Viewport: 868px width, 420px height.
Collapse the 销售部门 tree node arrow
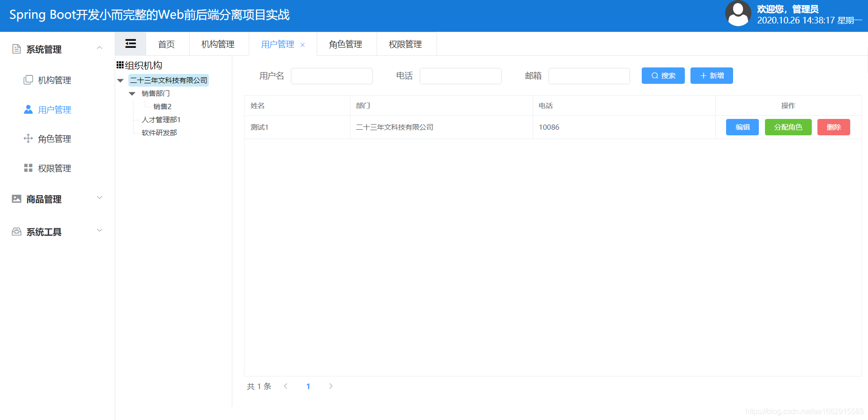[132, 94]
